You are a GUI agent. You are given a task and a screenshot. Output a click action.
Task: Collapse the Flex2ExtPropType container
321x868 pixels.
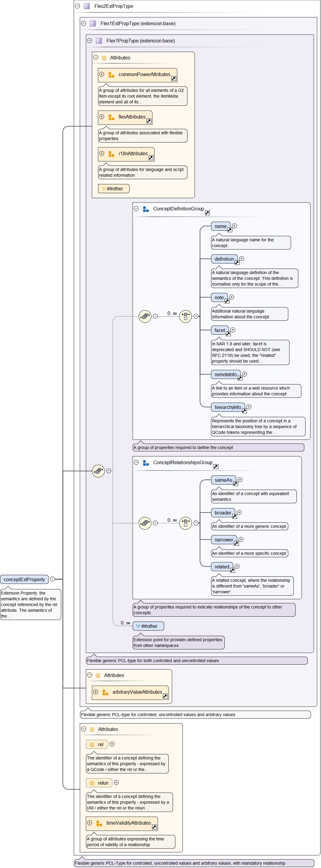78,6
